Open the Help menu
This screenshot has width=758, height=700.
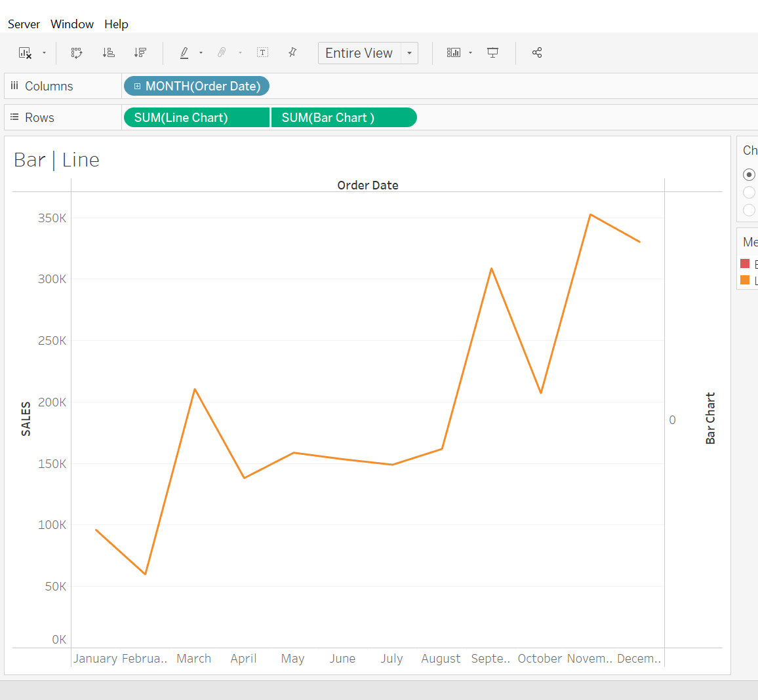(116, 24)
